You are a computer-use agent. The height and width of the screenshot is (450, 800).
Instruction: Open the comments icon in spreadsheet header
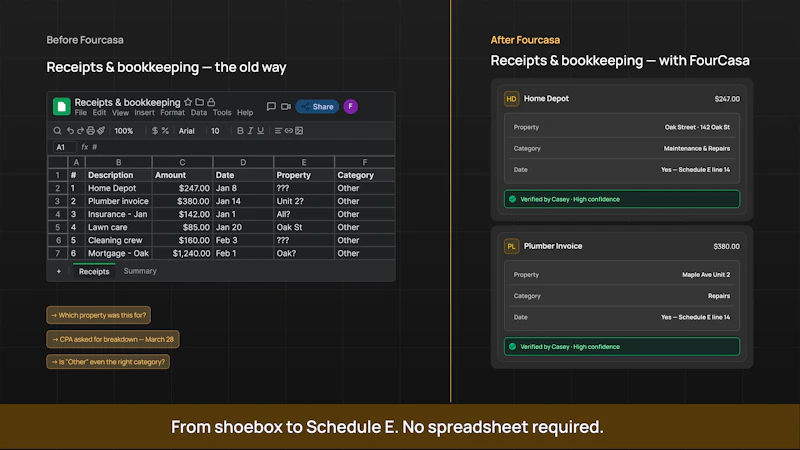[x=271, y=106]
